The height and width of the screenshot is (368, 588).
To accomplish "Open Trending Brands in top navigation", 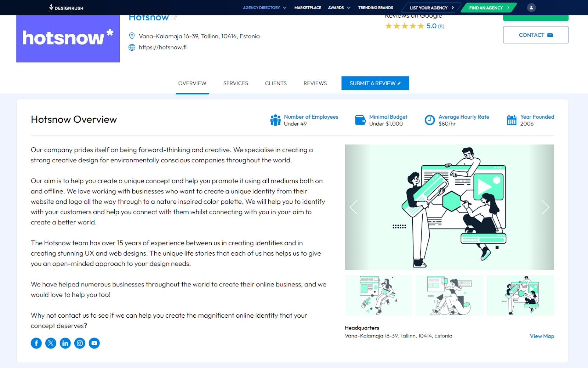I will coord(376,8).
